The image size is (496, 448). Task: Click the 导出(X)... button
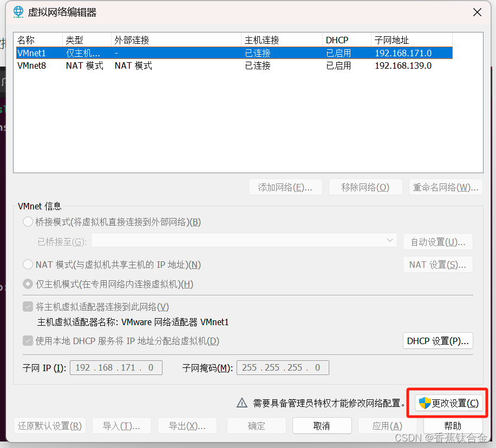point(187,426)
